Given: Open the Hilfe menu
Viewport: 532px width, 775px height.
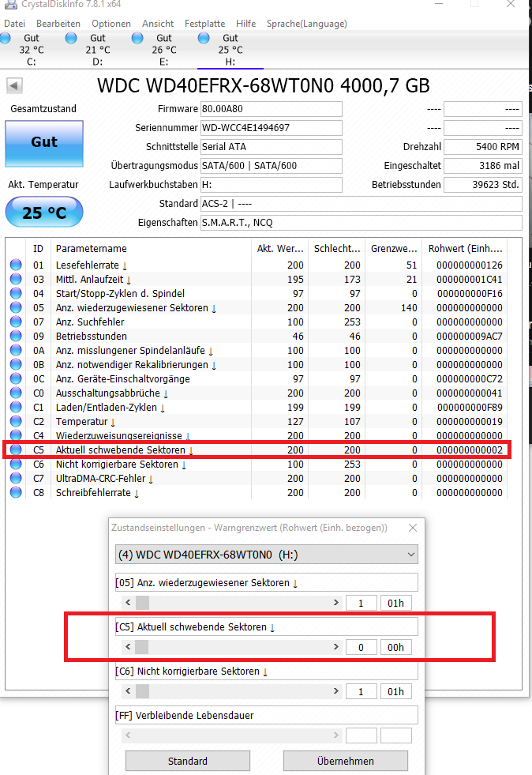Looking at the screenshot, I should [x=246, y=24].
